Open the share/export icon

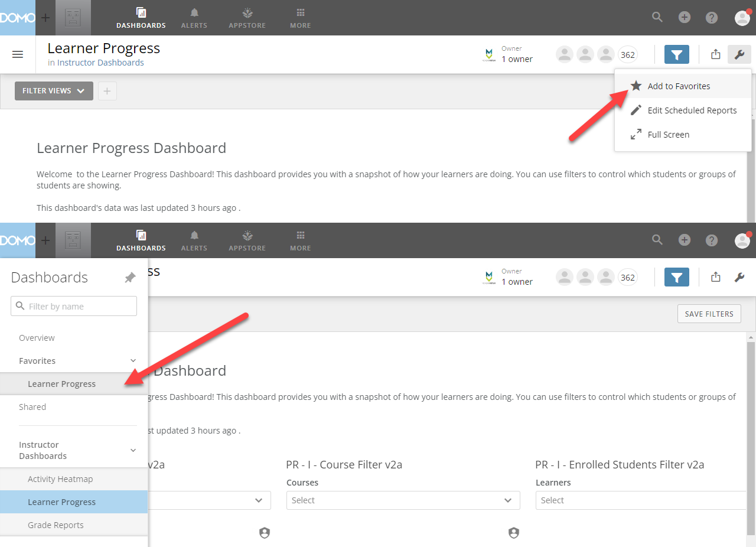(x=715, y=54)
